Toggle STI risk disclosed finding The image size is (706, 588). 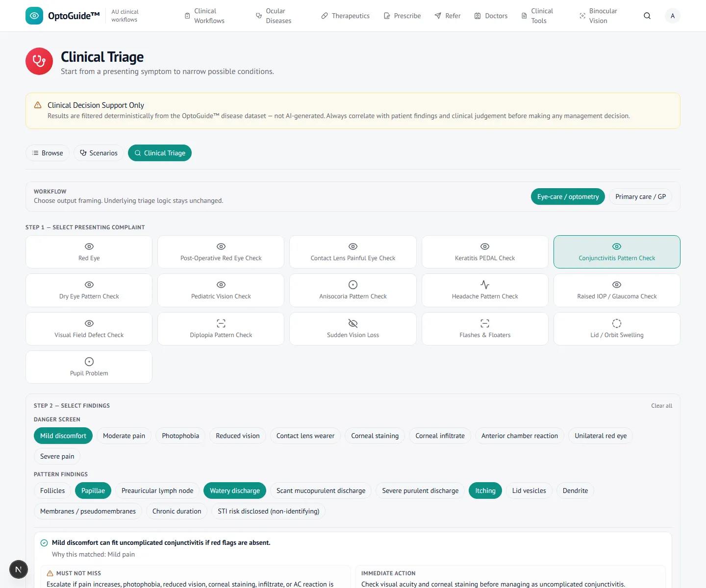268,511
